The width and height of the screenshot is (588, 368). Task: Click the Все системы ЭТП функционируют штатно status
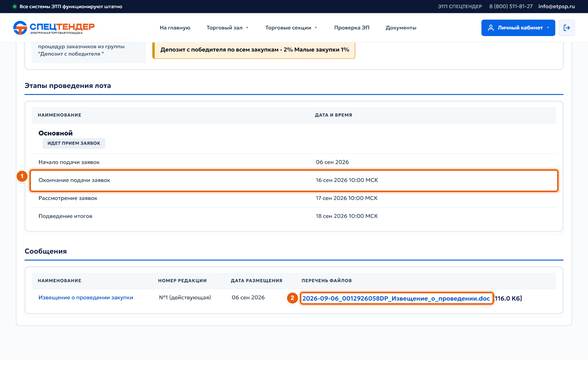coord(71,7)
